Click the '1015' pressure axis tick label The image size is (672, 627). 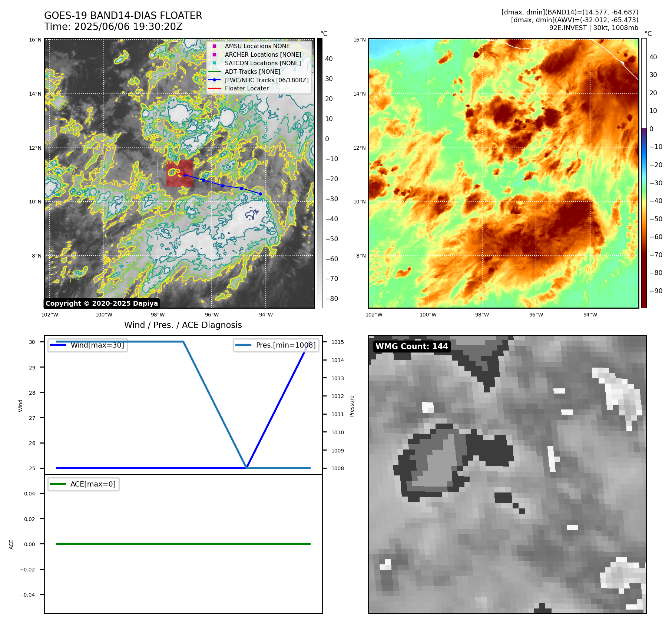[x=338, y=342]
